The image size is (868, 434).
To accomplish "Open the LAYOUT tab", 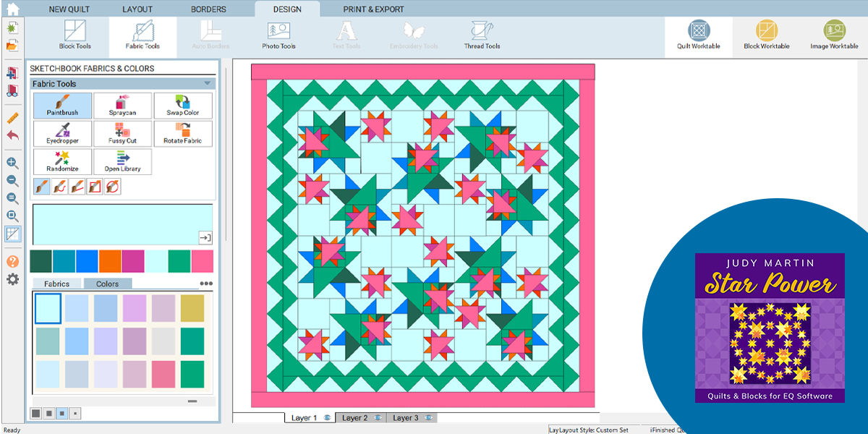I will click(x=137, y=9).
